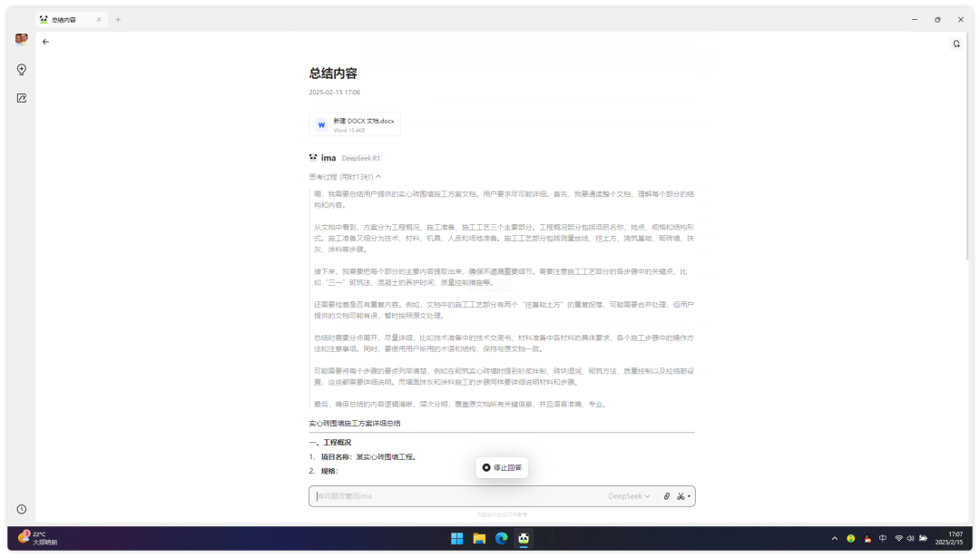Screen dimensions: 980x558
Task: Open the weather widget showing 22°C
Action: click(x=37, y=538)
